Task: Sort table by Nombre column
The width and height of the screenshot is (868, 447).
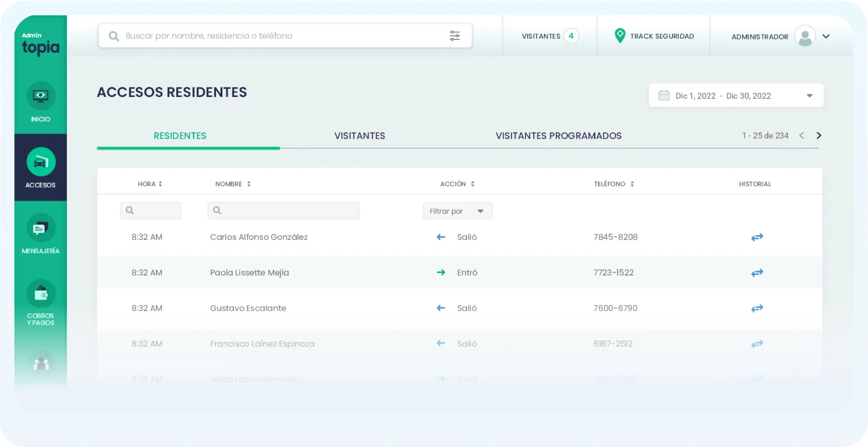Action: click(249, 184)
